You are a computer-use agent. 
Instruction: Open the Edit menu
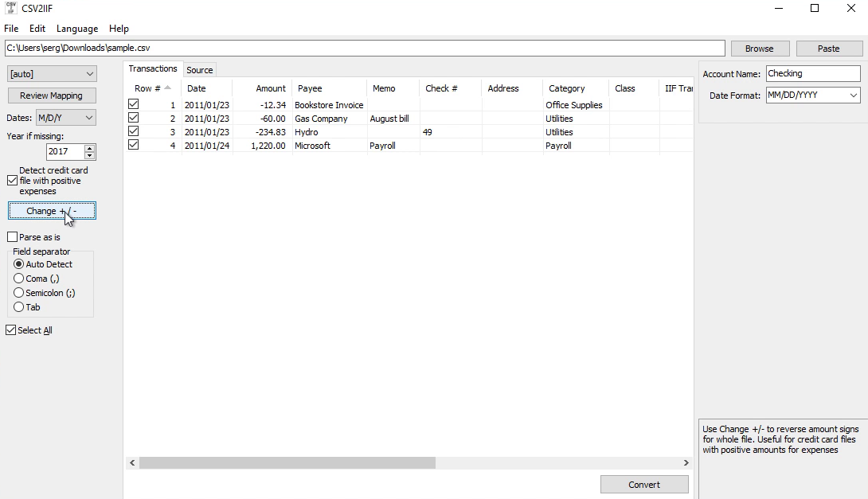[x=37, y=29]
